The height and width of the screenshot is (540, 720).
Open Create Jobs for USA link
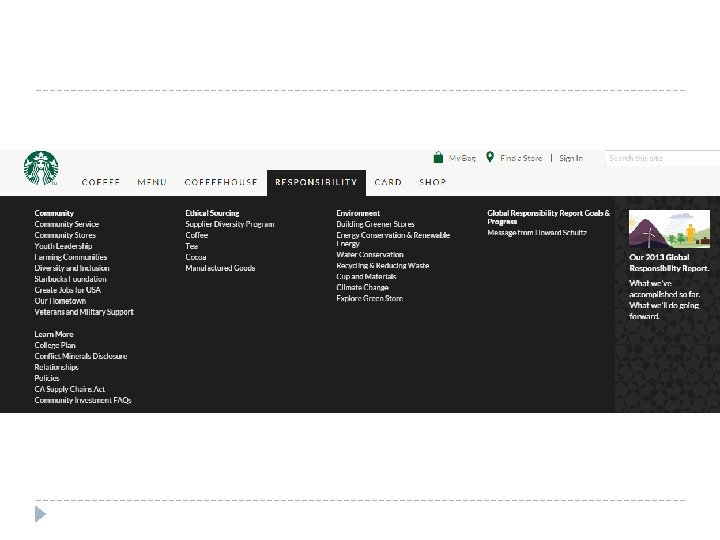click(68, 290)
